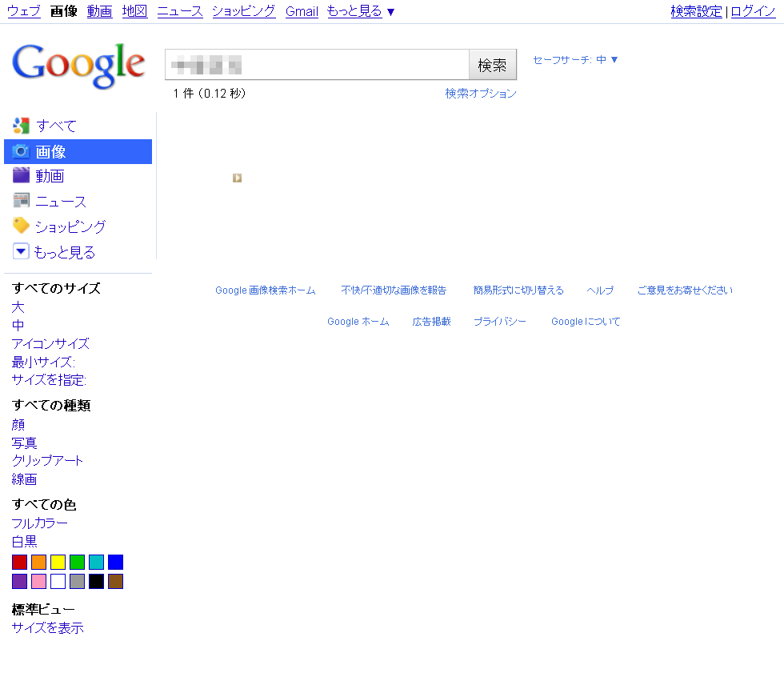Viewport: 784px width, 689px height.
Task: Pick the blue color swatch
Action: point(115,562)
